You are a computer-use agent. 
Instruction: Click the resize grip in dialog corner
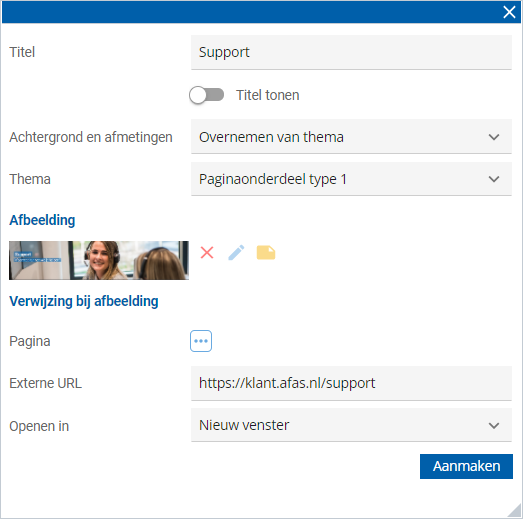click(514, 510)
